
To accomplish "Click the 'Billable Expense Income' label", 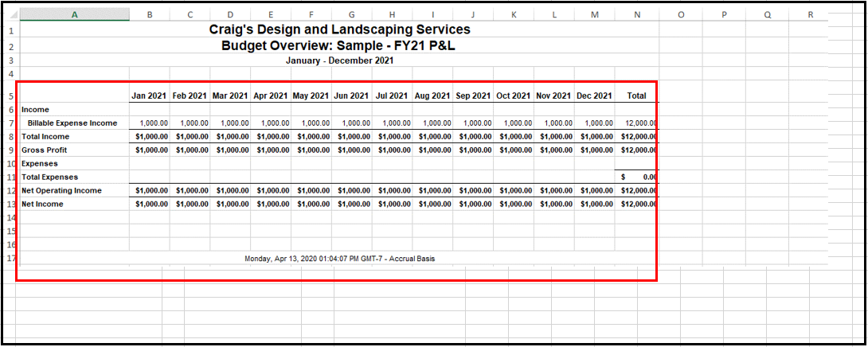I will tap(72, 123).
